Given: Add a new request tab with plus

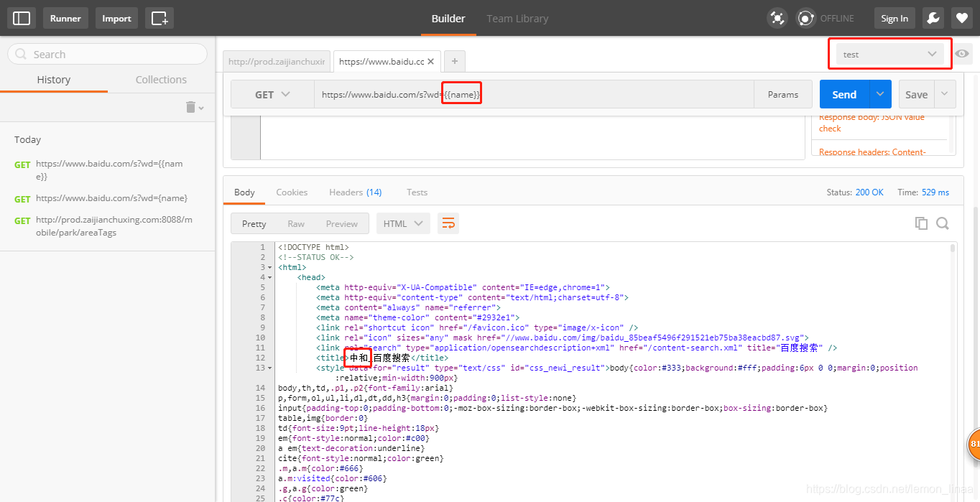Looking at the screenshot, I should point(454,62).
